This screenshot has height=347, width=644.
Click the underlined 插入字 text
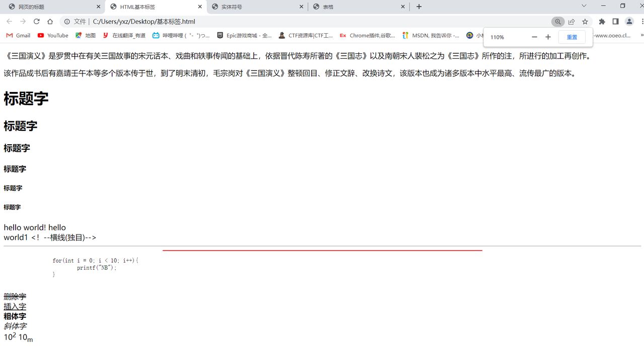(x=15, y=307)
